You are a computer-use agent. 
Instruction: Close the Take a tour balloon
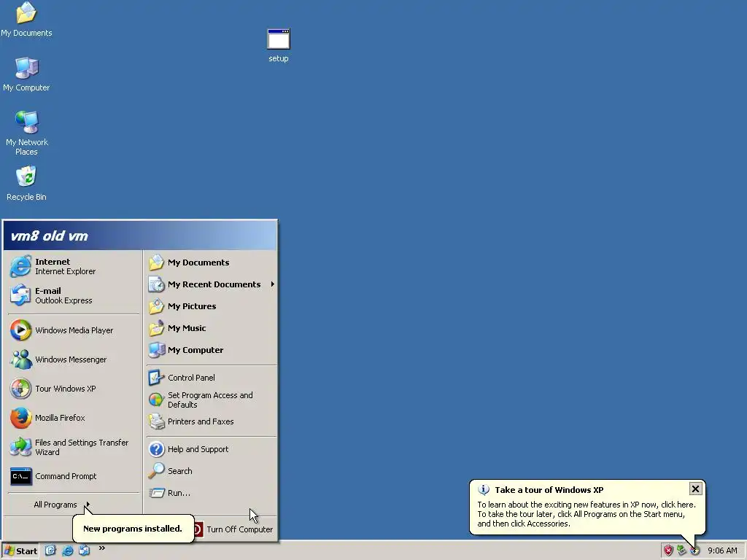pyautogui.click(x=695, y=489)
